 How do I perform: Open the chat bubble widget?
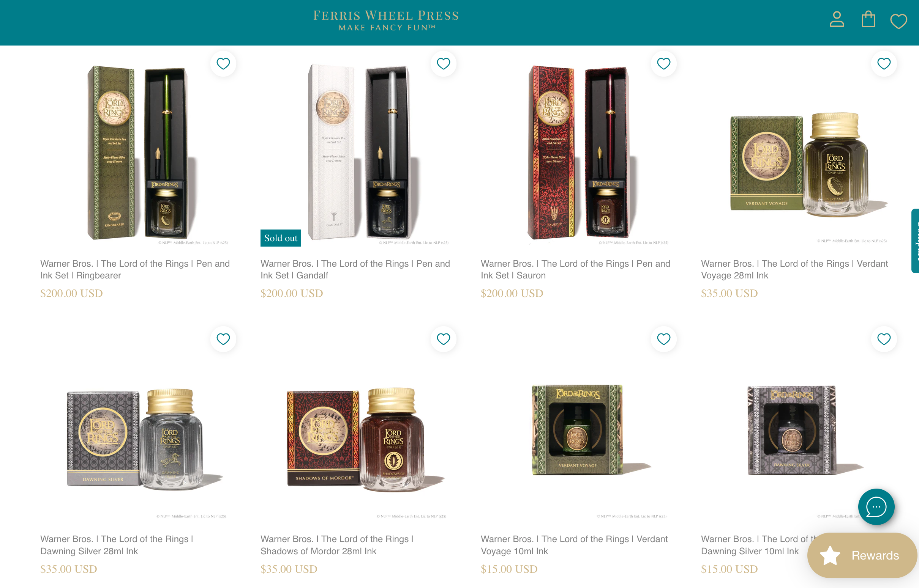tap(876, 506)
